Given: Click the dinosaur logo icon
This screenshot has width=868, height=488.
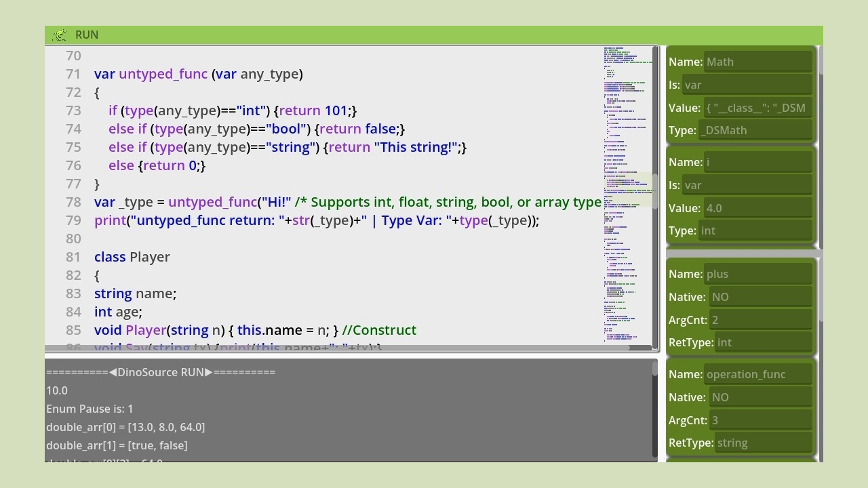Looking at the screenshot, I should (x=60, y=35).
